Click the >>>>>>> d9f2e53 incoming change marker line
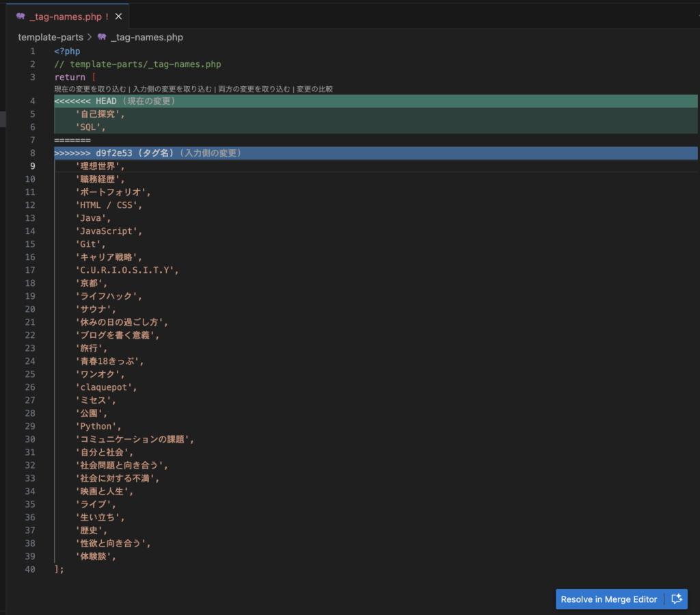Image resolution: width=700 pixels, height=615 pixels. (x=93, y=153)
